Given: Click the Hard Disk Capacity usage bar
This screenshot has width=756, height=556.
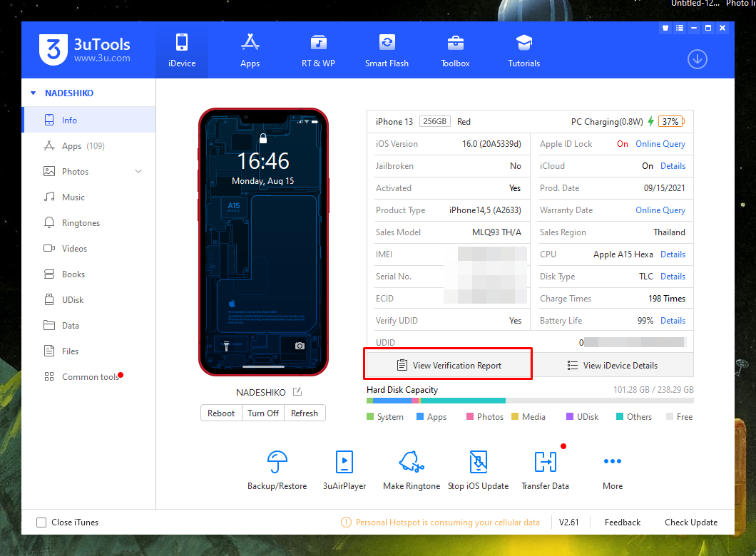Looking at the screenshot, I should tap(529, 401).
